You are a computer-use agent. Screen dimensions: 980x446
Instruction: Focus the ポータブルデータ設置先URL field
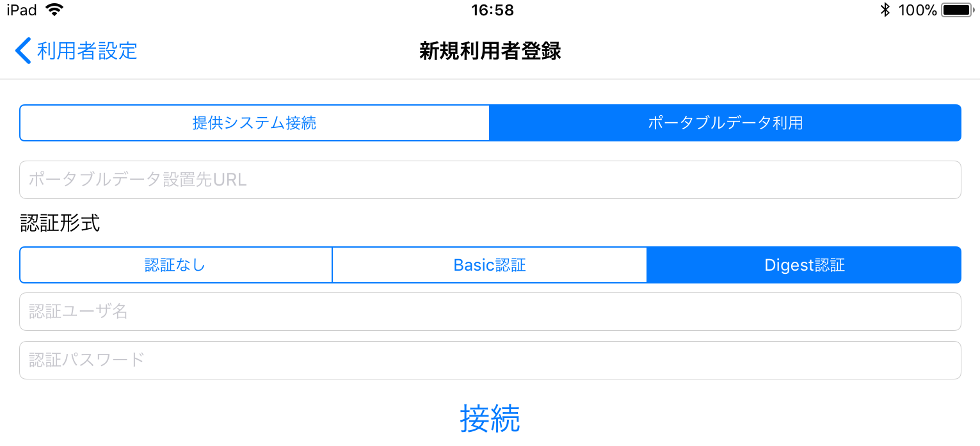tap(490, 180)
